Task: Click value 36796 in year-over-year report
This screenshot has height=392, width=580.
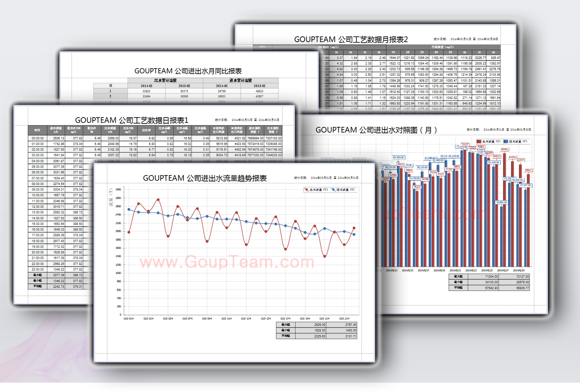Action: [x=222, y=91]
